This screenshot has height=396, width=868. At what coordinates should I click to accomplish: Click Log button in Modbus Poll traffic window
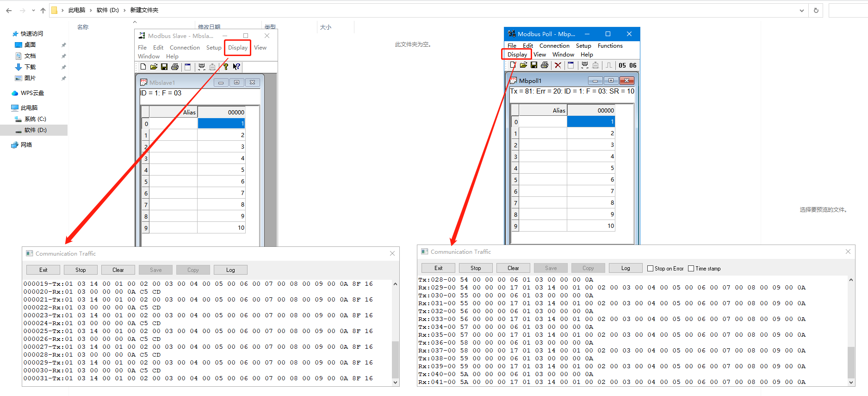point(626,268)
